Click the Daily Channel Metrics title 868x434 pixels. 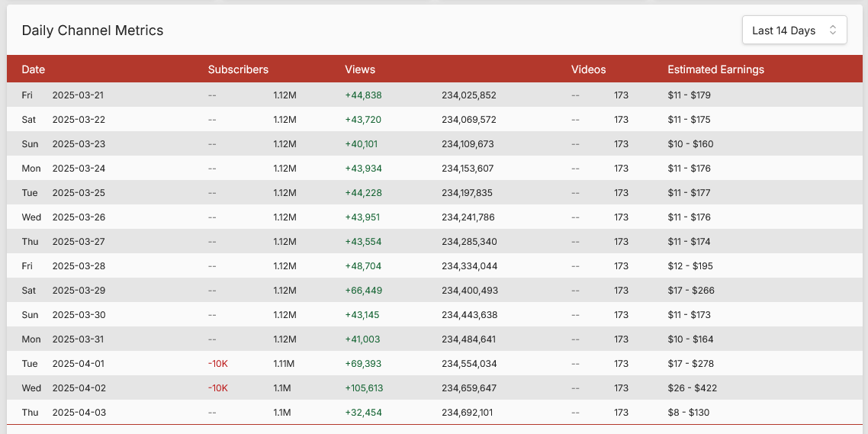pos(92,31)
